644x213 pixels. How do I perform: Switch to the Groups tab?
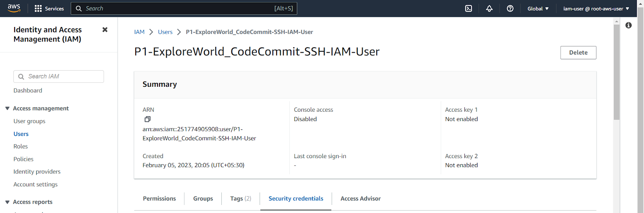click(x=203, y=198)
